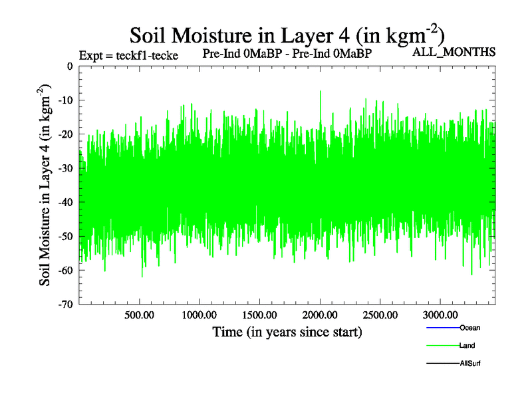Viewport: 532px width, 399px height.
Task: Click the 0 y-axis tick label
Action: [69, 66]
